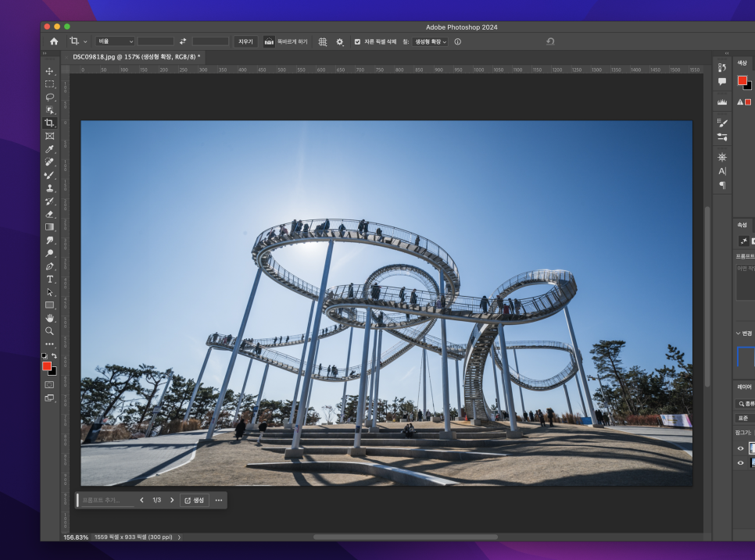Open the Properties panel tab
755x560 pixels.
point(742,225)
